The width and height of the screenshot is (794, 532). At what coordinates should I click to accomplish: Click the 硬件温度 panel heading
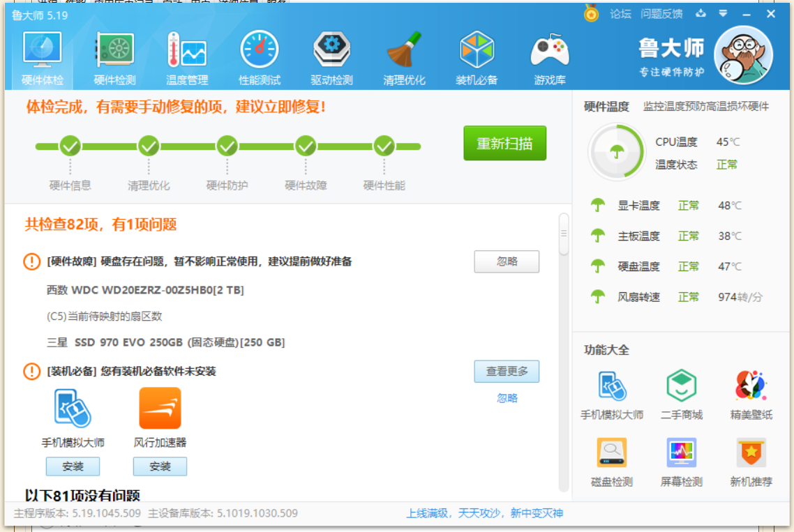click(606, 106)
